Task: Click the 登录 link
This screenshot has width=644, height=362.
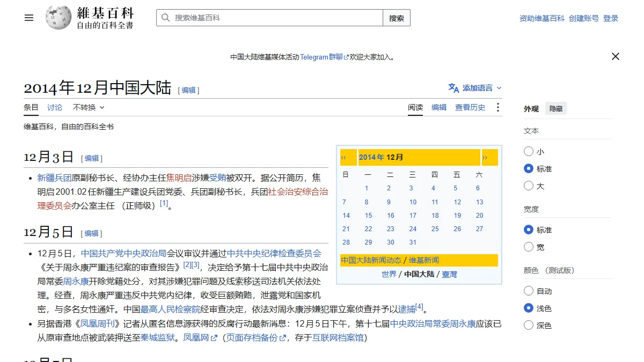Action: pyautogui.click(x=611, y=18)
